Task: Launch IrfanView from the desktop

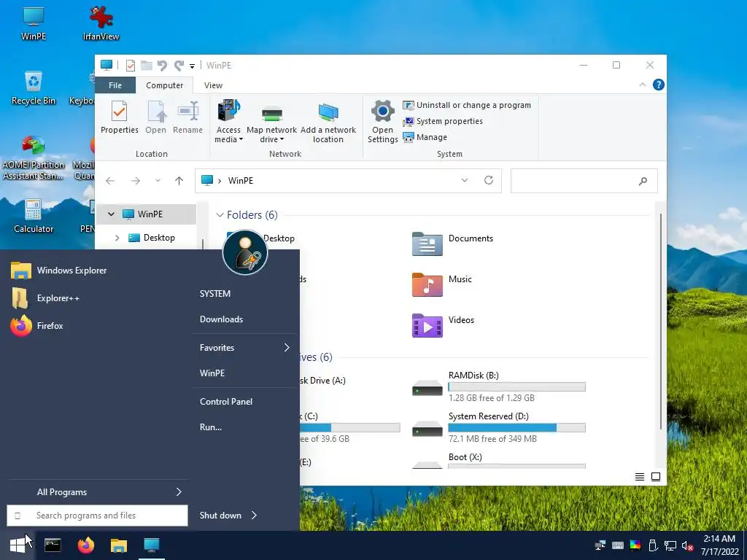Action: click(101, 24)
